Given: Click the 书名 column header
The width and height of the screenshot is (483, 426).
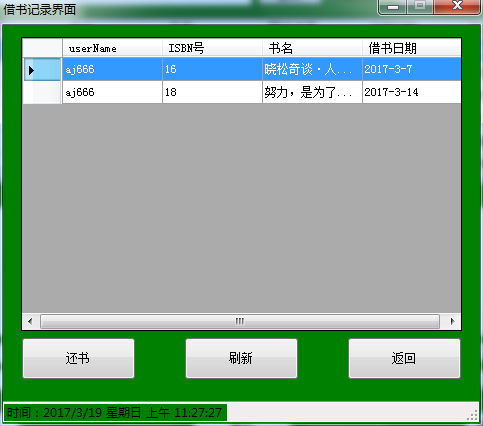Looking at the screenshot, I should 312,48.
